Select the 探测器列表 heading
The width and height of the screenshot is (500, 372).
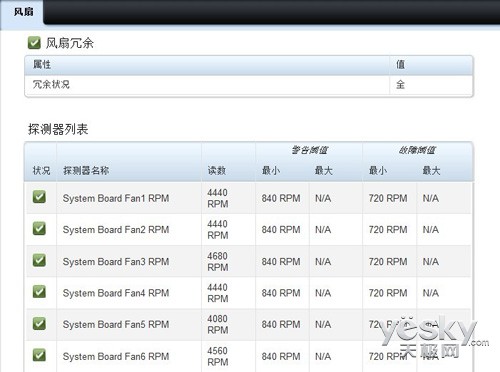(x=58, y=129)
